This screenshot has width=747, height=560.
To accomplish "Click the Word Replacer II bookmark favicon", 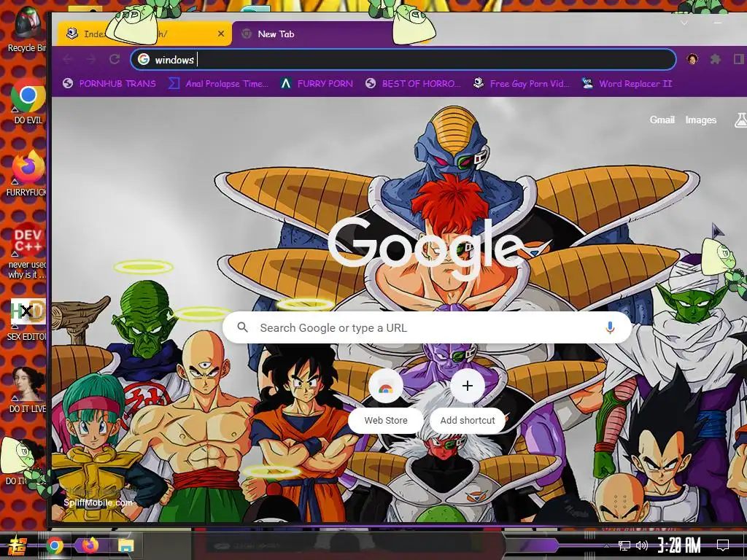I will [x=587, y=84].
